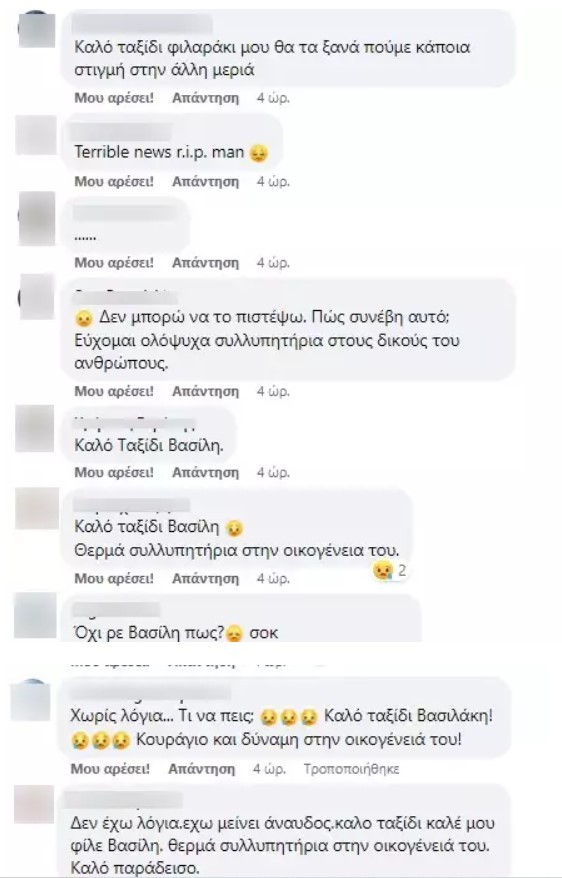562x878 pixels.
Task: Open the blurred name above 'Δεν έχω λόγια'
Action: click(x=124, y=800)
